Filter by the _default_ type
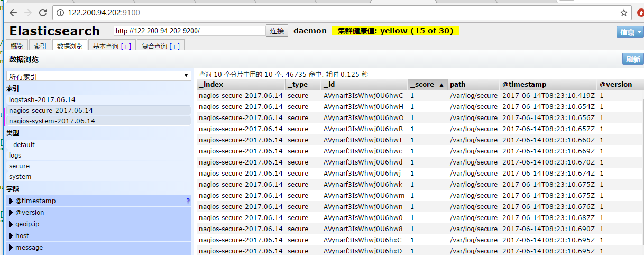The image size is (644, 255). click(x=98, y=144)
